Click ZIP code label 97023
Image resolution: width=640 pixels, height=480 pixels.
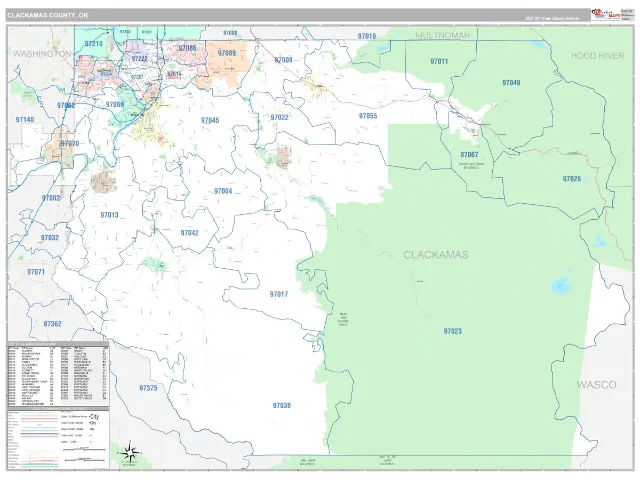(x=453, y=331)
